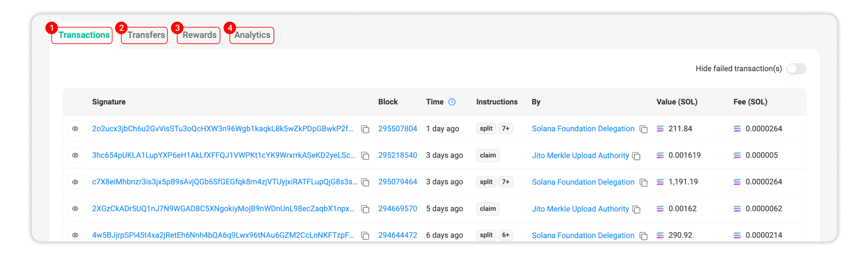Select the '1 day ago' time cell

[x=443, y=129]
